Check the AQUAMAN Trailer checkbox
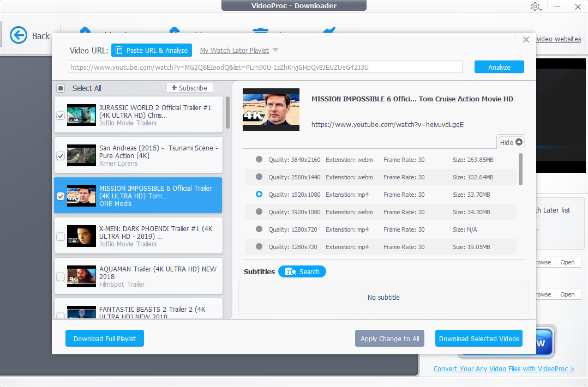This screenshot has width=588, height=387. point(61,277)
